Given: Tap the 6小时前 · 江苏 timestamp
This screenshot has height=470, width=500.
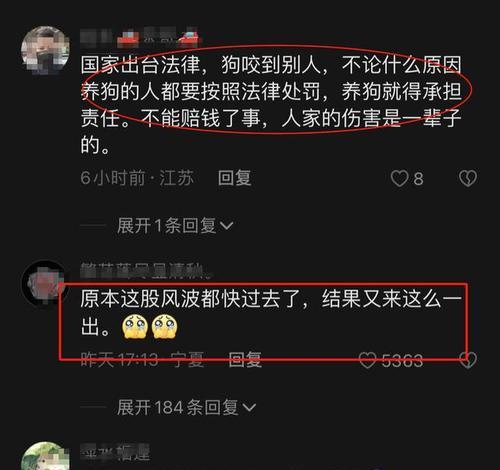Looking at the screenshot, I should (137, 178).
